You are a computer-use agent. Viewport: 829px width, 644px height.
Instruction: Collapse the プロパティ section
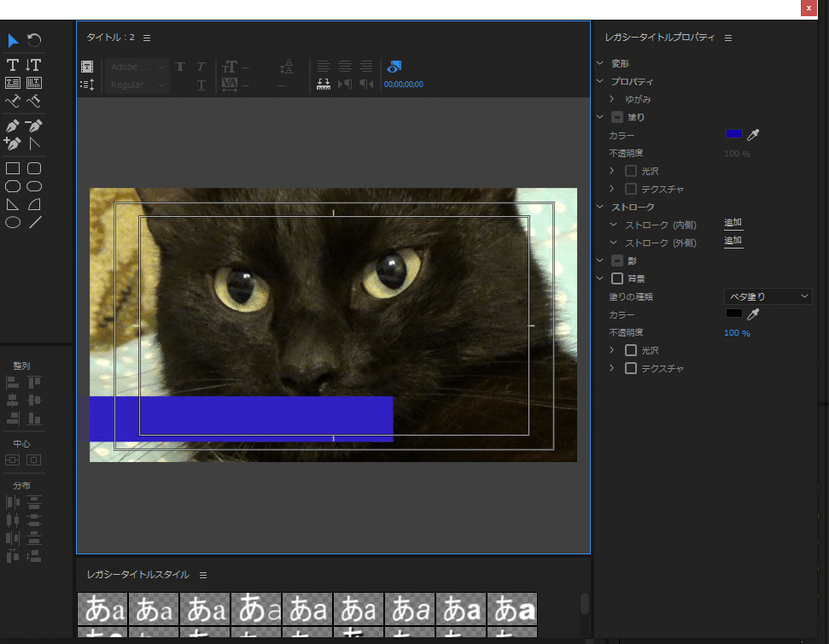[x=600, y=81]
